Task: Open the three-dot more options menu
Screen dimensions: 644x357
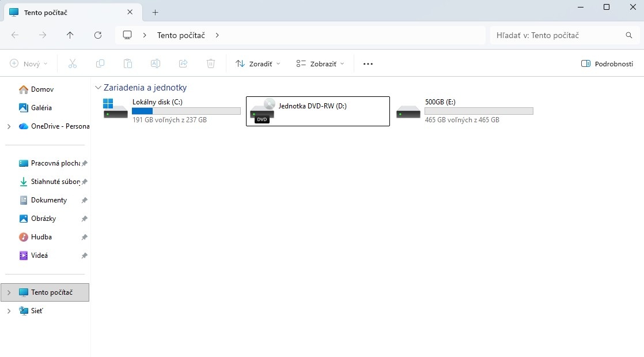Action: pos(368,64)
